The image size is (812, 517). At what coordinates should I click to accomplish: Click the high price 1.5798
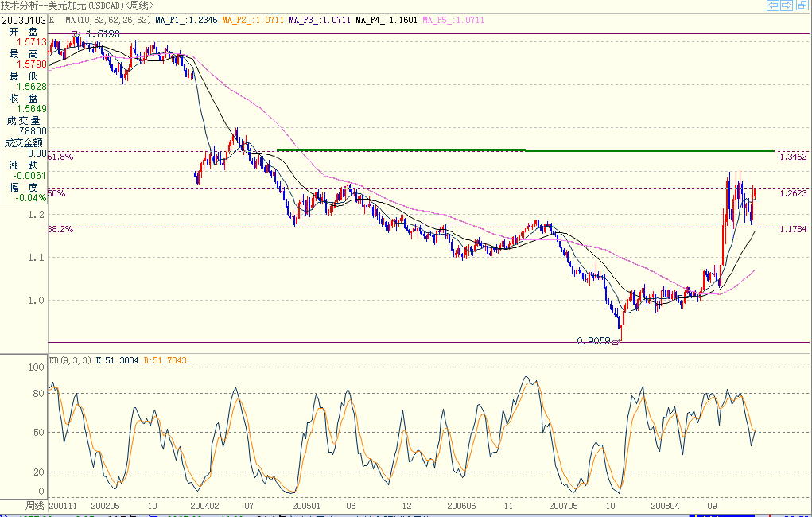coord(32,64)
